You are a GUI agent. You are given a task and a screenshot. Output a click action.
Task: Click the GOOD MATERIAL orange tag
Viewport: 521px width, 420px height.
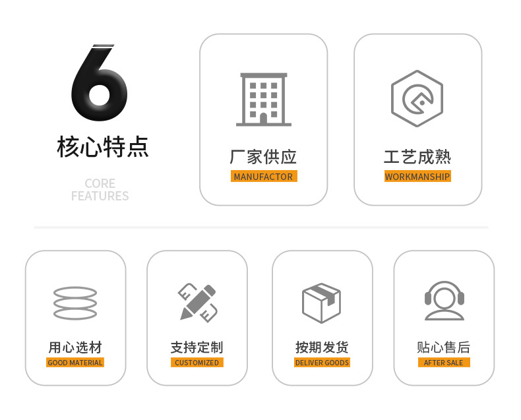75,362
